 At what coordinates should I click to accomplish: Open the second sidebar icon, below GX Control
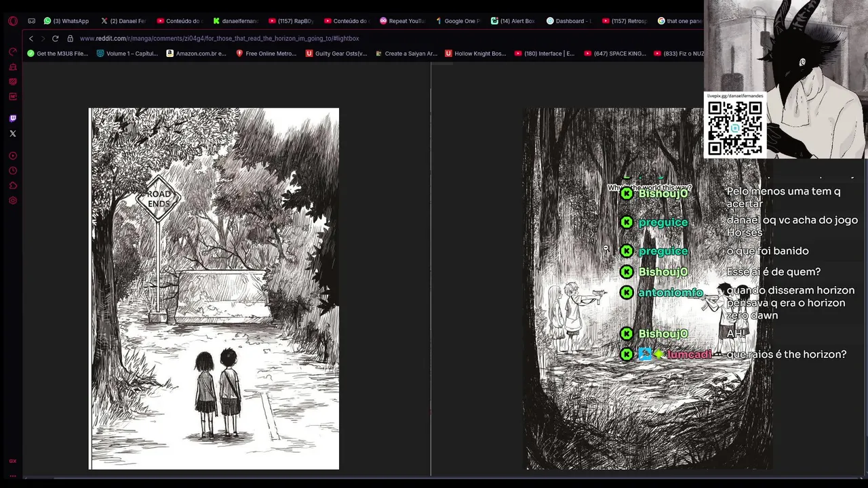[x=12, y=67]
